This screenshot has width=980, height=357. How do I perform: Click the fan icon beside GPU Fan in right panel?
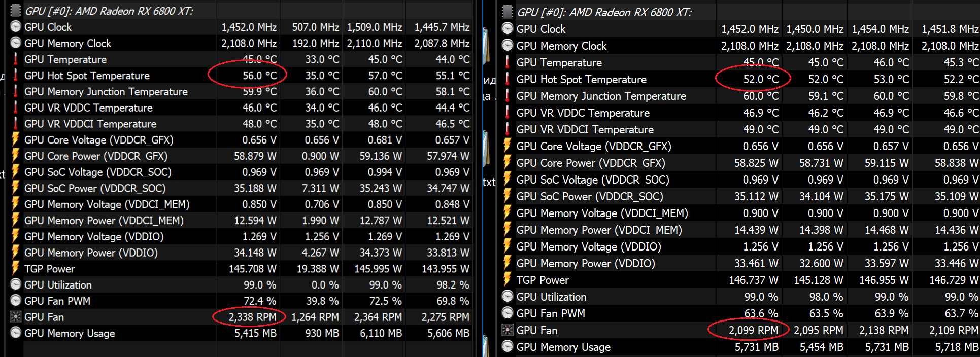tap(508, 330)
